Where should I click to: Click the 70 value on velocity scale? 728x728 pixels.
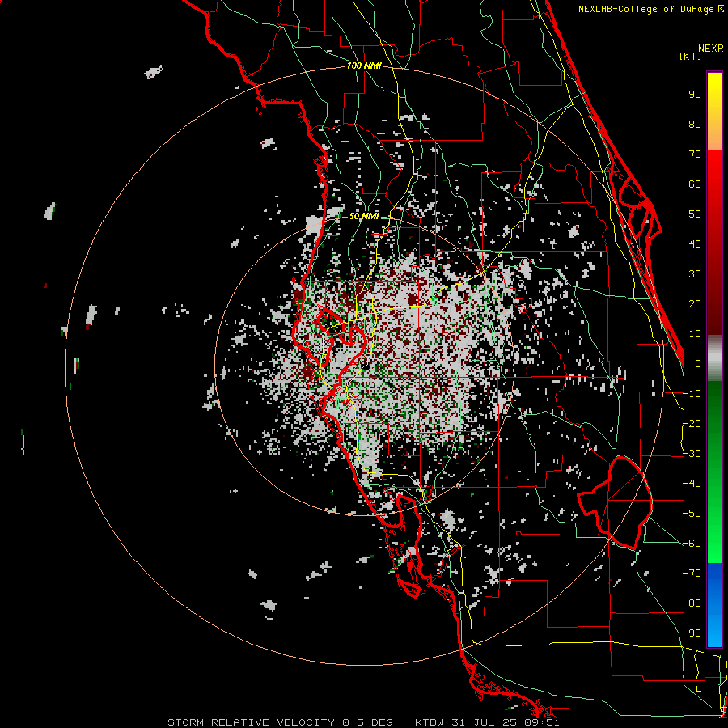point(695,154)
